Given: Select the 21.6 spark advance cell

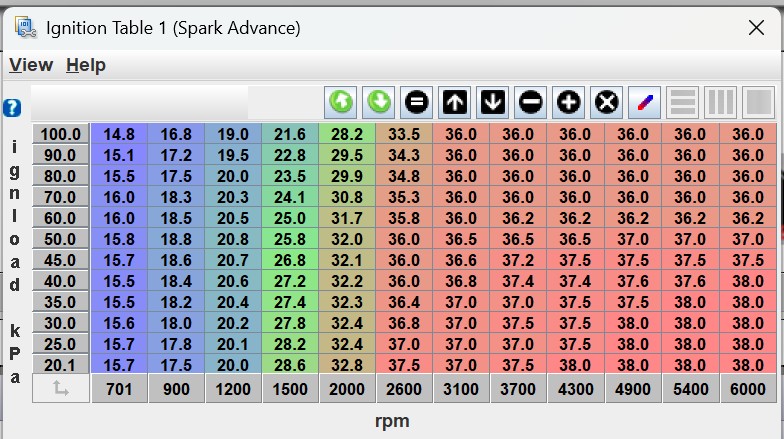Looking at the screenshot, I should click(x=290, y=134).
